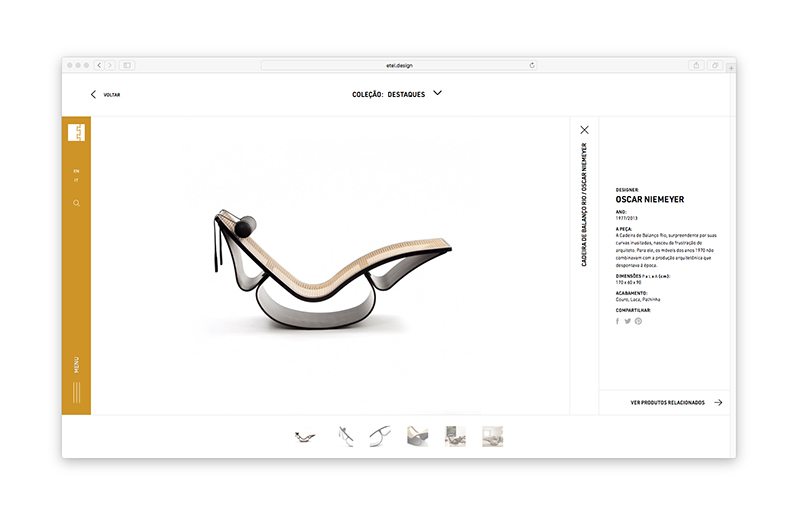Open the Safari share button
800x517 pixels.
(696, 65)
